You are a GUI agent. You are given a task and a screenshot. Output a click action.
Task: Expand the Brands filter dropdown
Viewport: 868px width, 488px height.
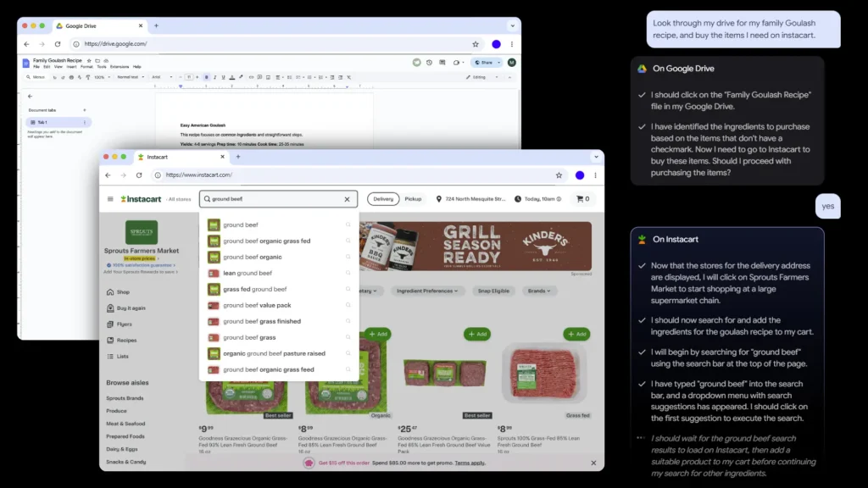538,291
